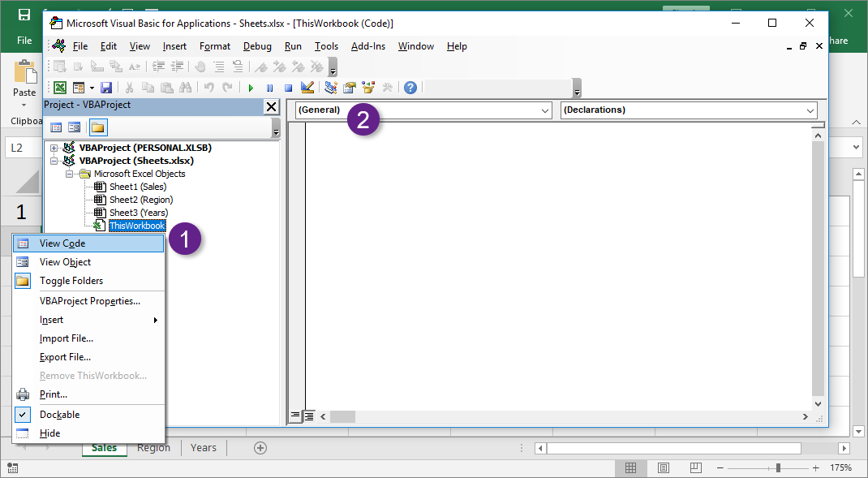Open VBA Help question mark icon

[410, 88]
